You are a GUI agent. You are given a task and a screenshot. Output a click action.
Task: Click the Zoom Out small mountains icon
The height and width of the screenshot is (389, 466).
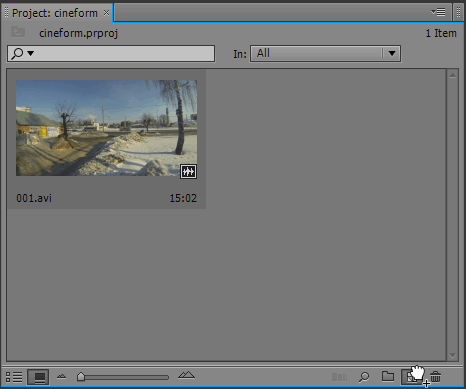coord(61,377)
